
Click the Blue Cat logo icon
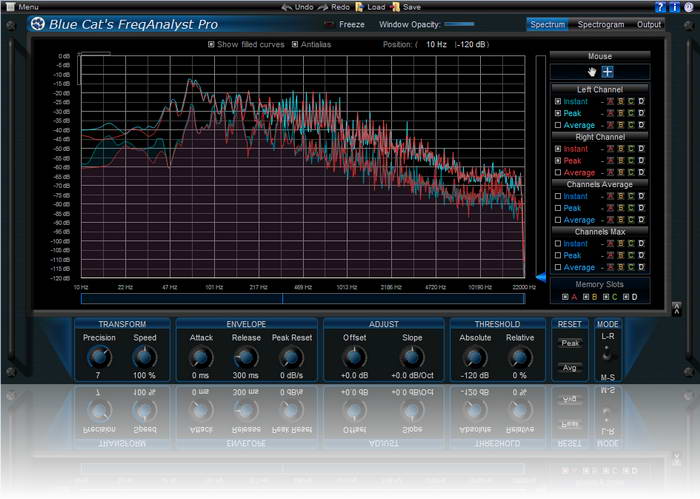(x=37, y=24)
